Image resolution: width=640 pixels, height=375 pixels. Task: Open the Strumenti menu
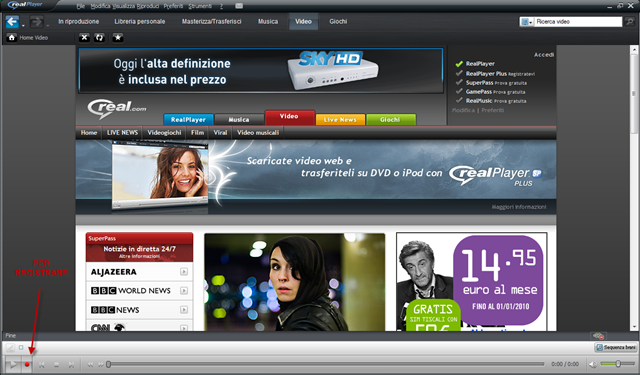click(200, 6)
